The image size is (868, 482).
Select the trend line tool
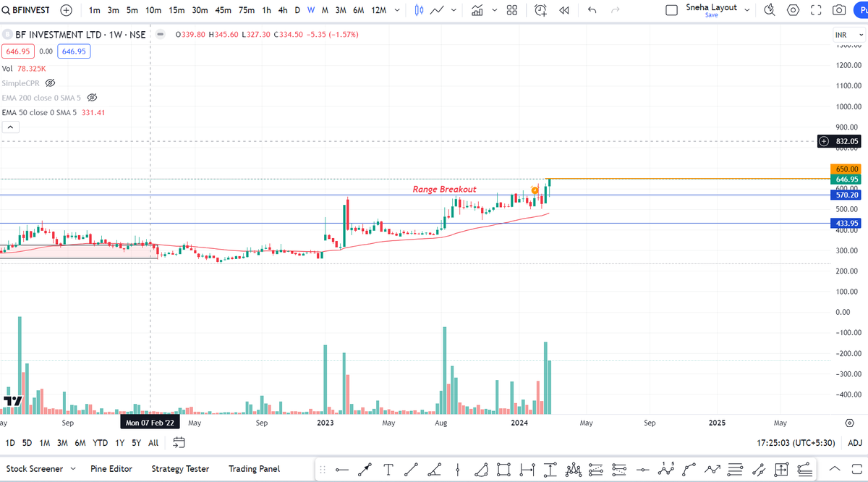411,469
